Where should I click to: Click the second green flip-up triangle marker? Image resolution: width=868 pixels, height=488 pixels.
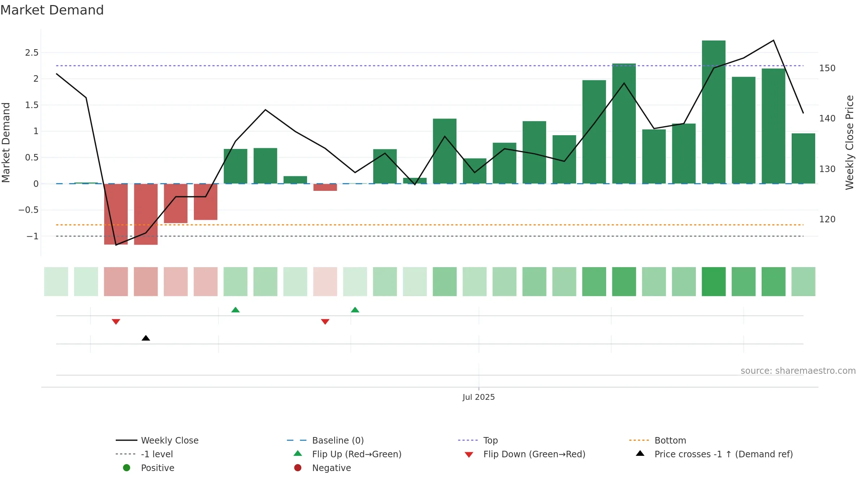click(355, 310)
